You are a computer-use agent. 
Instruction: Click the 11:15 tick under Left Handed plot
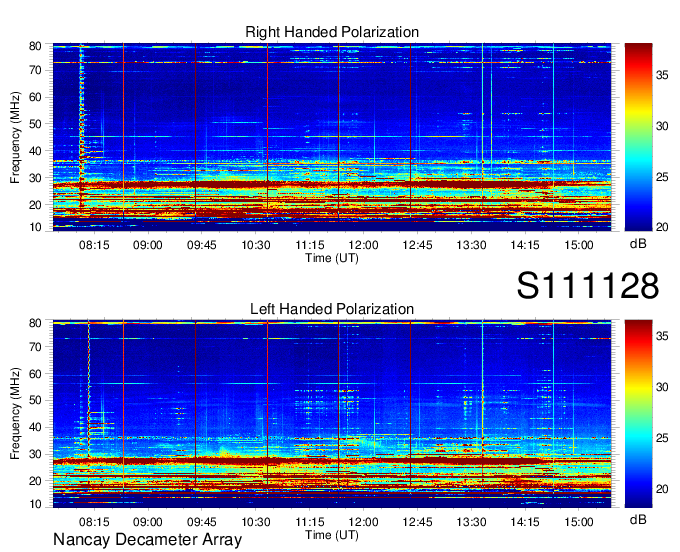point(310,522)
